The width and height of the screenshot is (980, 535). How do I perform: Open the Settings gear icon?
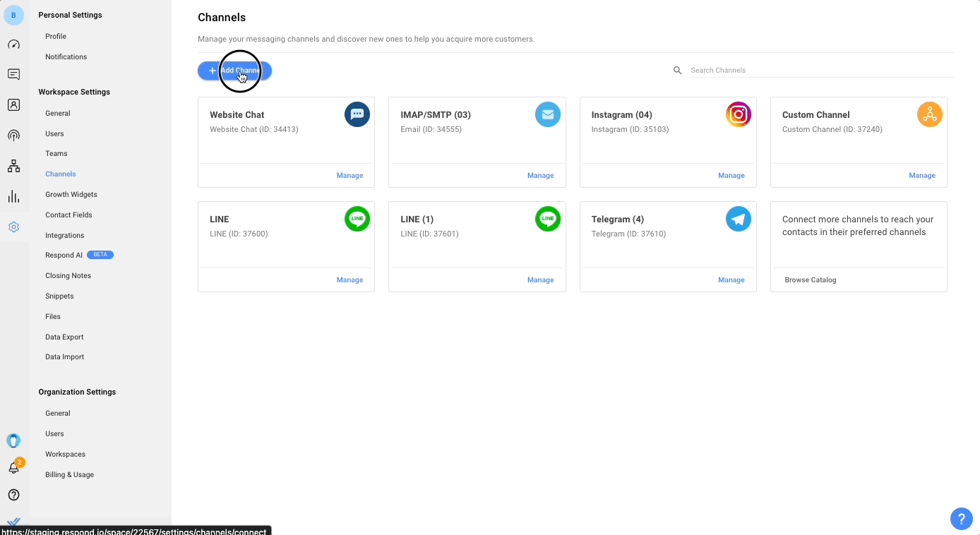tap(14, 227)
